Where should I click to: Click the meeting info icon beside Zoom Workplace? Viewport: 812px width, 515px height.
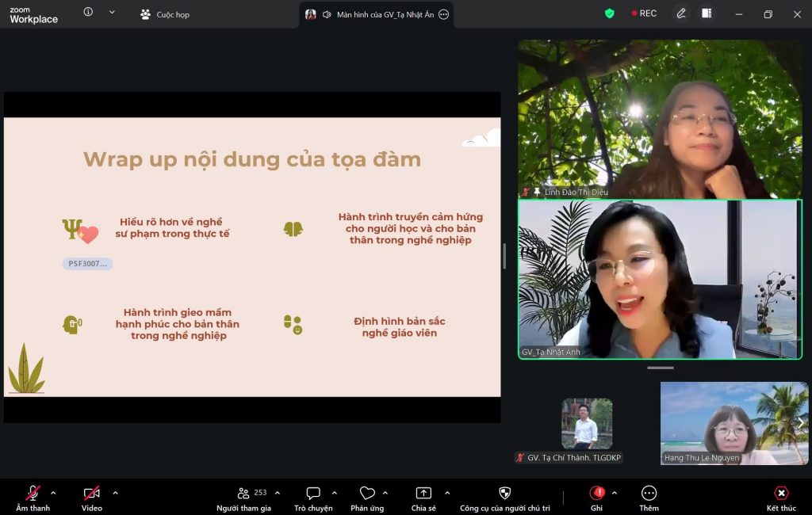[x=88, y=12]
